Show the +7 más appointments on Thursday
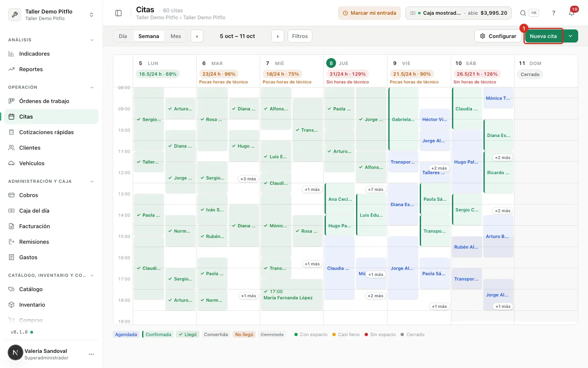The image size is (588, 368). coord(376,189)
